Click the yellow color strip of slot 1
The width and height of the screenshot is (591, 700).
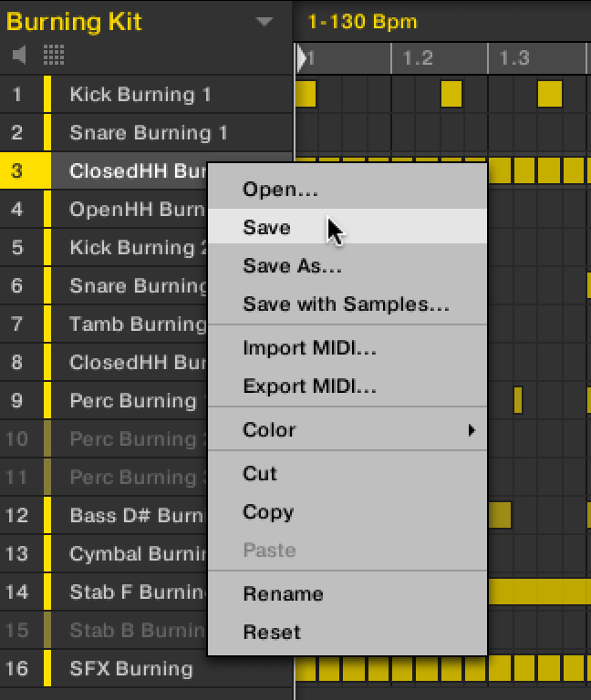47,95
